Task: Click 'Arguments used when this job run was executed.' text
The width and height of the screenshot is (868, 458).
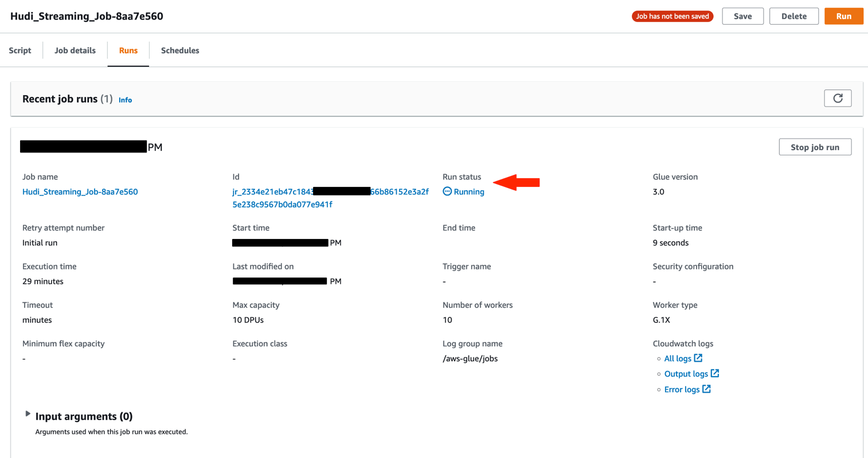Action: [112, 432]
